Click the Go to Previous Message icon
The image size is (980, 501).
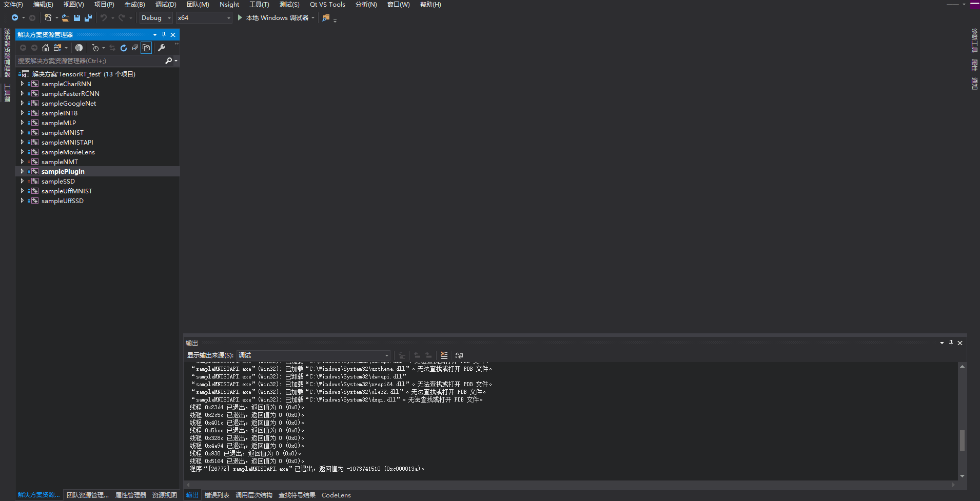(417, 355)
